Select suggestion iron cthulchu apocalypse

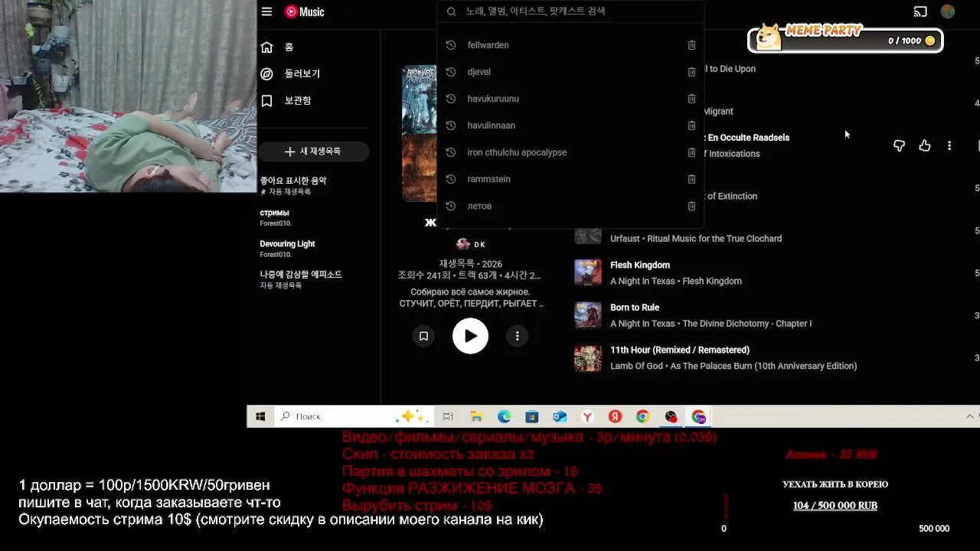click(x=517, y=152)
